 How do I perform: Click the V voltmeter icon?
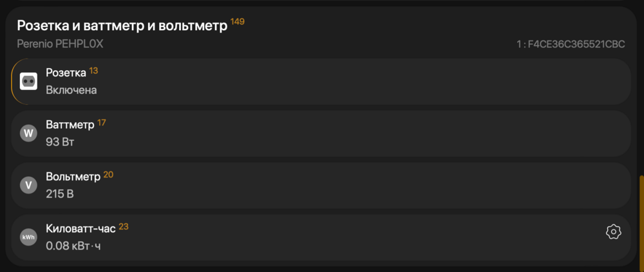click(x=29, y=185)
